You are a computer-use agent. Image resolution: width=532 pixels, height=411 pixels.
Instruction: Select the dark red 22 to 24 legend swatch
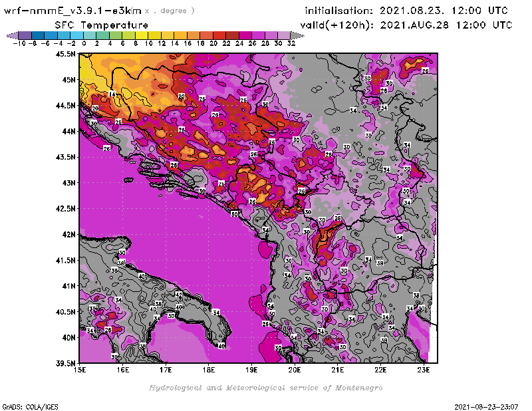point(232,35)
